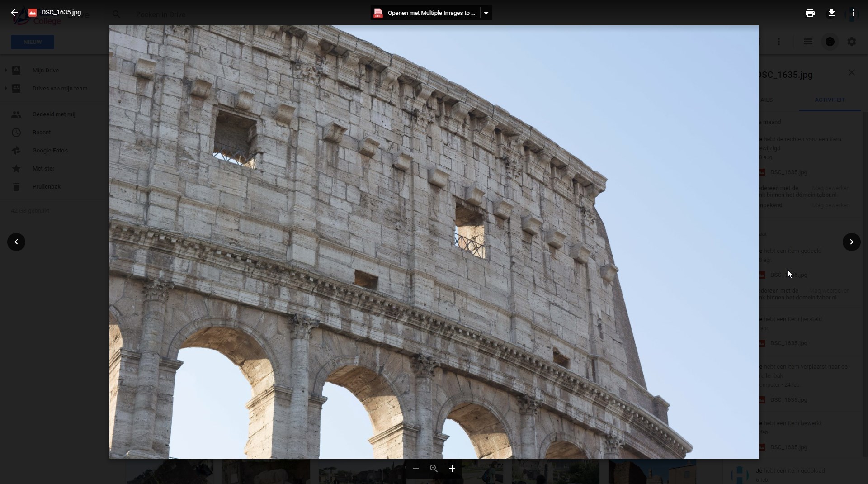Go to the previous image
This screenshot has height=484, width=868.
click(16, 242)
